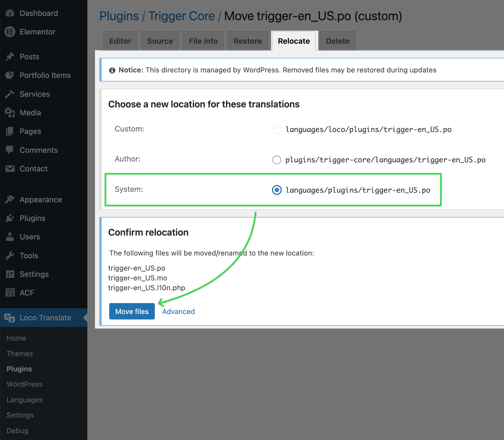Click the Tools wrench icon

[10, 256]
